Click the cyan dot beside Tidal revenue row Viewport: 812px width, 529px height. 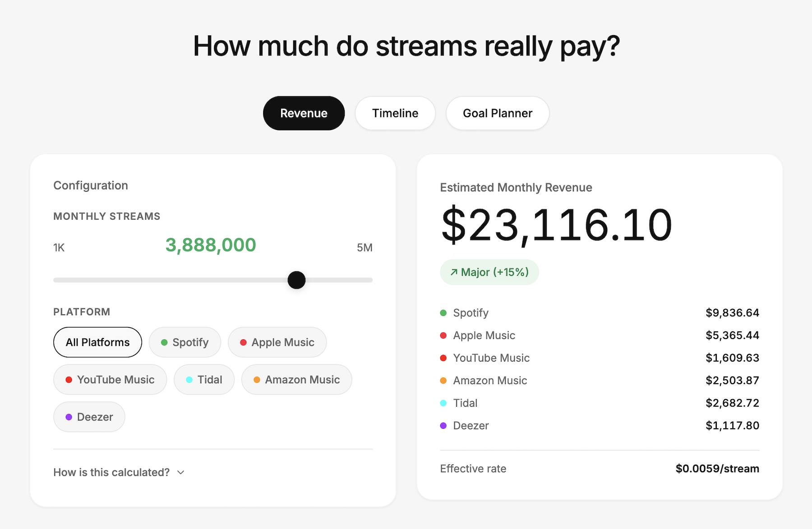click(x=443, y=403)
